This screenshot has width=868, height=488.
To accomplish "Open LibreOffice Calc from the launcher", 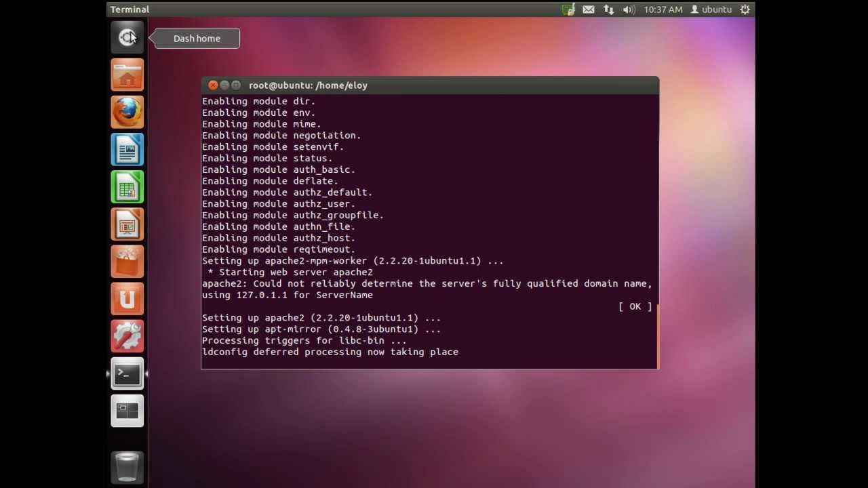I will pyautogui.click(x=127, y=187).
